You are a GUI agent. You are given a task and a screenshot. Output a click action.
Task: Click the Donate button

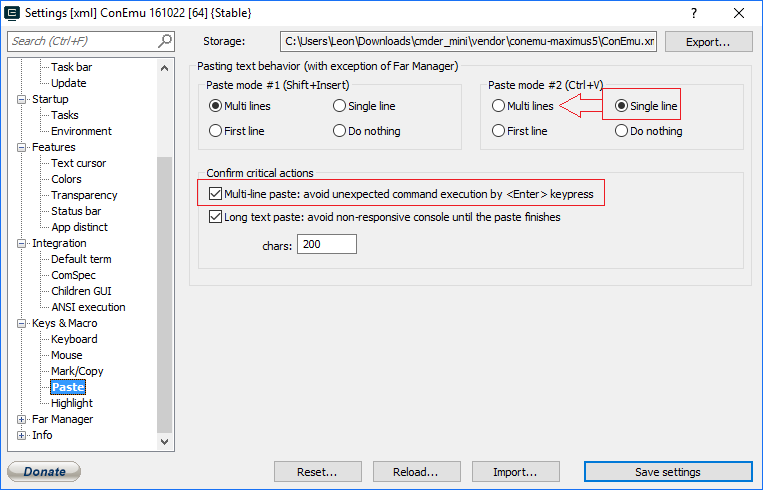44,471
